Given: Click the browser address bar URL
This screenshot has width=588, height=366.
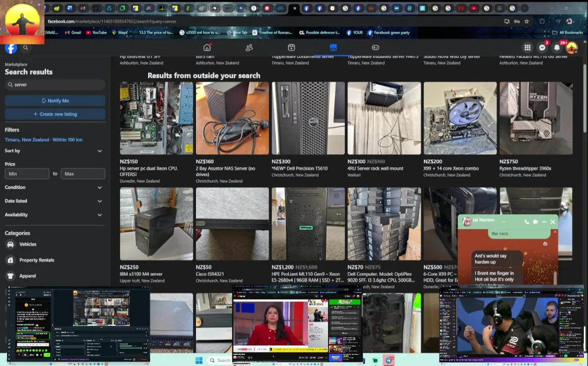Looking at the screenshot, I should tap(112, 21).
